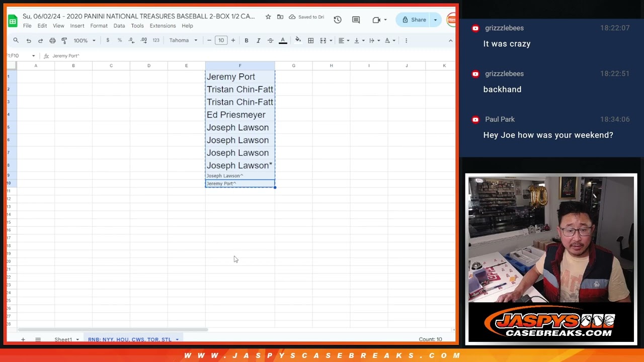Show more toolbar options
644x362 pixels.
click(x=406, y=40)
